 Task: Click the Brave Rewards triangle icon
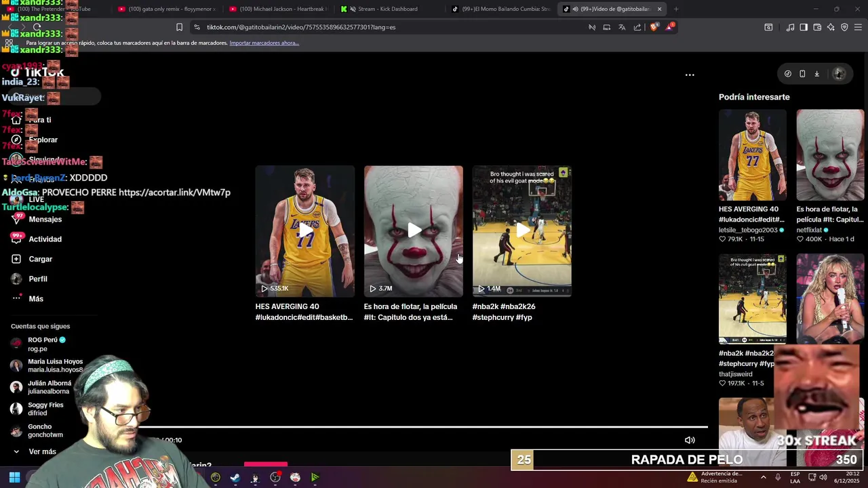pos(670,27)
